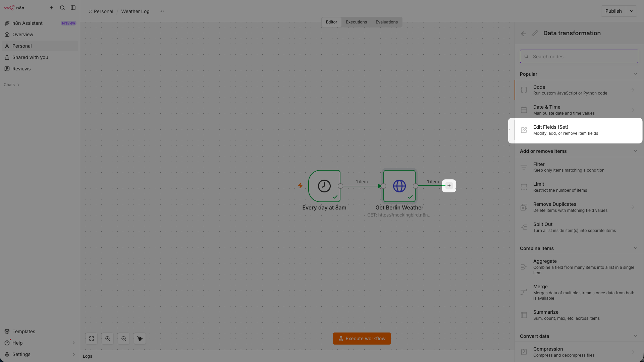Focus the Search nodes input field

coord(579,56)
